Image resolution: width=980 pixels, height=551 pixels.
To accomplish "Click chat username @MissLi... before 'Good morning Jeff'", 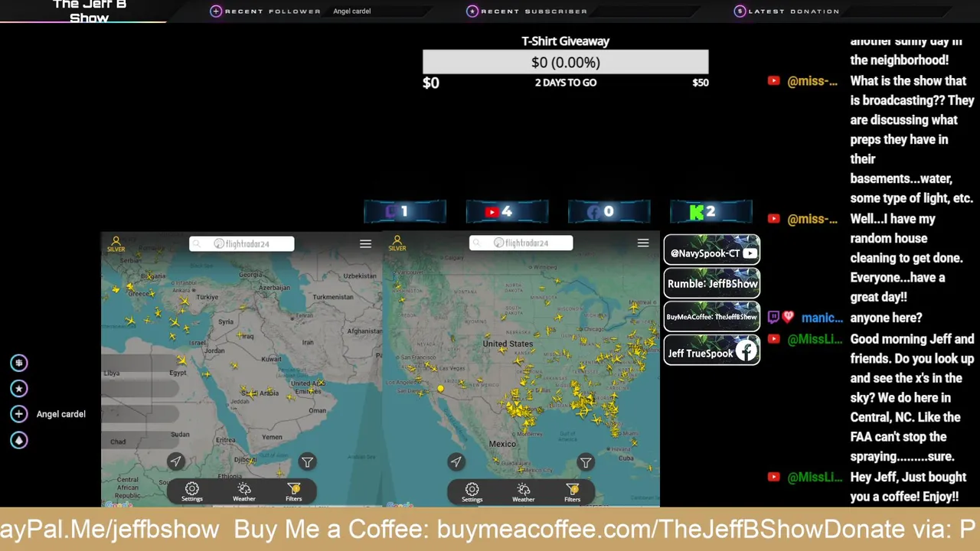I will (815, 339).
